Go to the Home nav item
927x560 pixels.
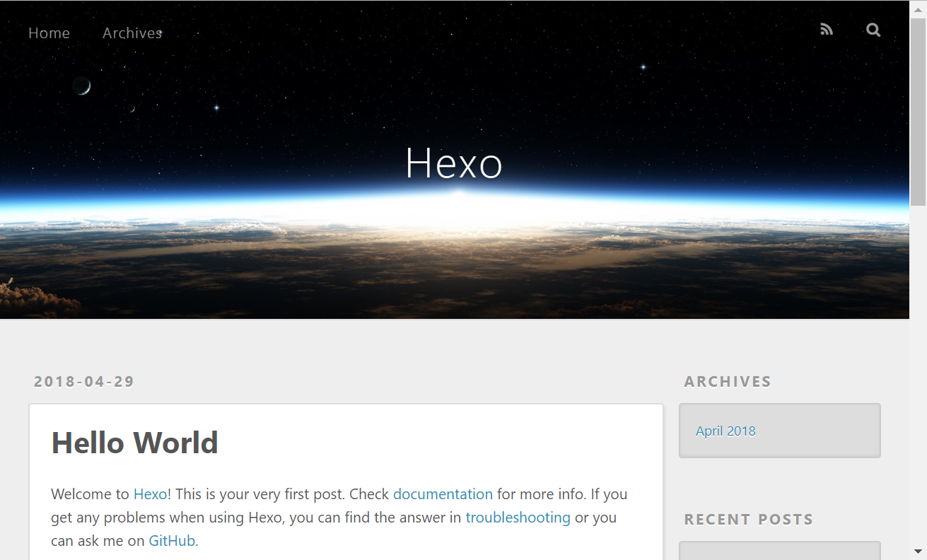(x=49, y=33)
